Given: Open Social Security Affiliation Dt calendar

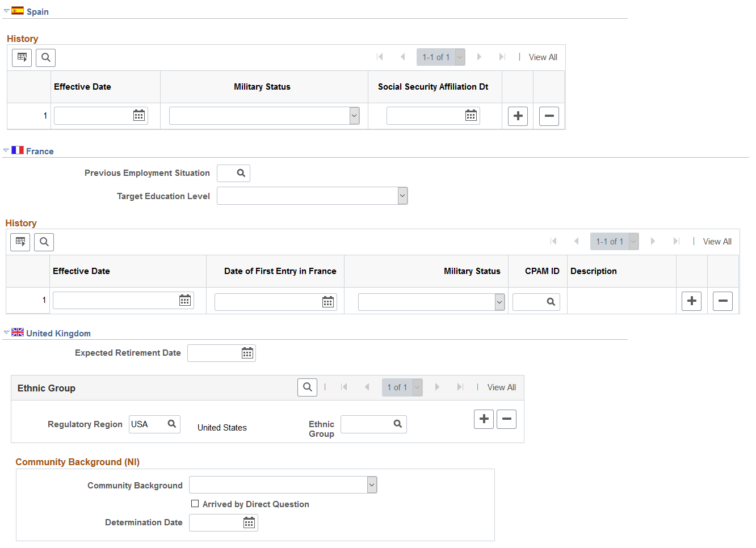Looking at the screenshot, I should click(x=471, y=116).
